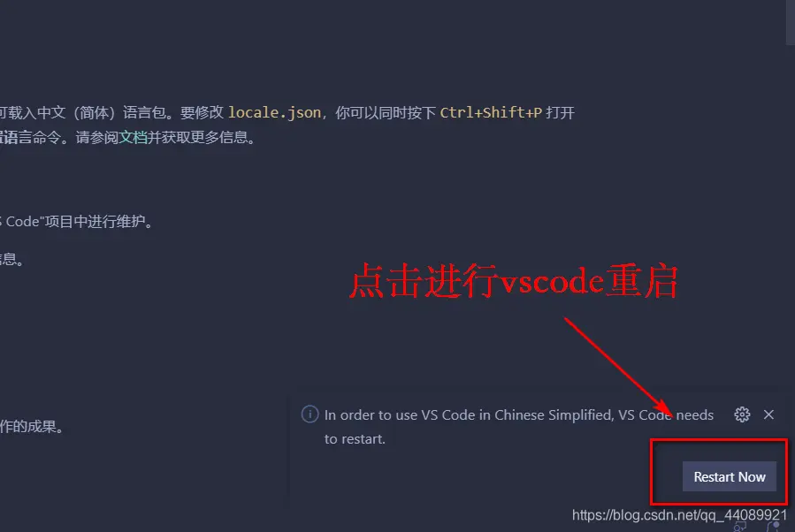
Task: Click the 'to restart.' line of the notification
Action: [x=355, y=439]
